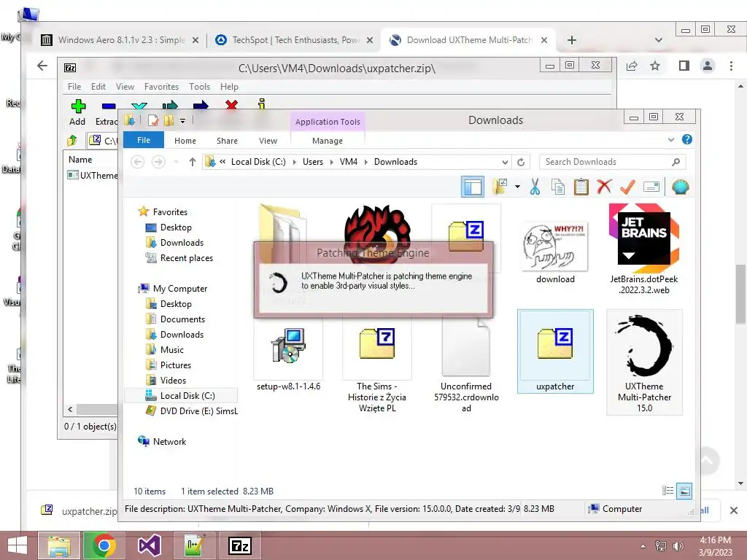Select the JetBrains.dotPeek installer file
Image resolution: width=747 pixels, height=560 pixels.
pyautogui.click(x=643, y=249)
